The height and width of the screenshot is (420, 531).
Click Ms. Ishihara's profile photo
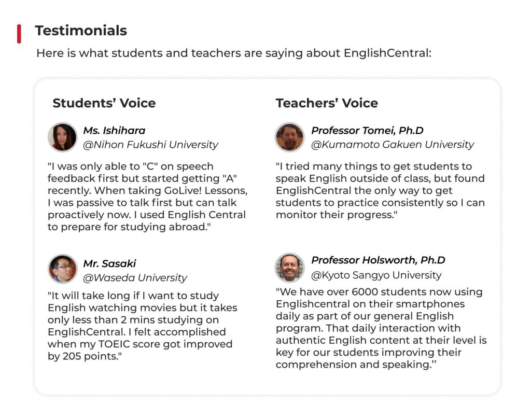tap(63, 137)
